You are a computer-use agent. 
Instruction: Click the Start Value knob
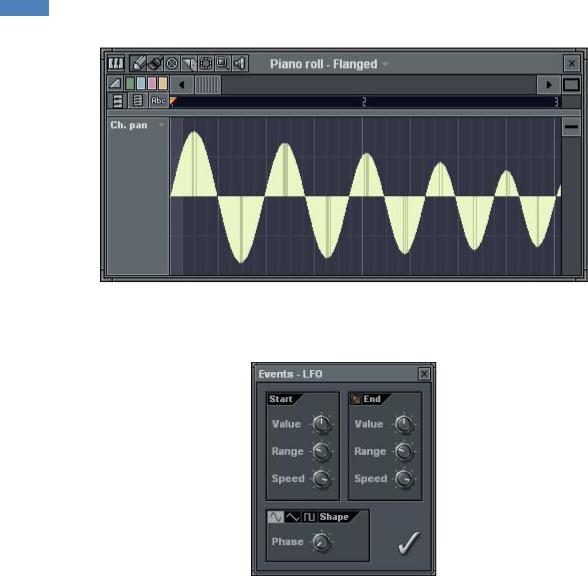tap(321, 424)
